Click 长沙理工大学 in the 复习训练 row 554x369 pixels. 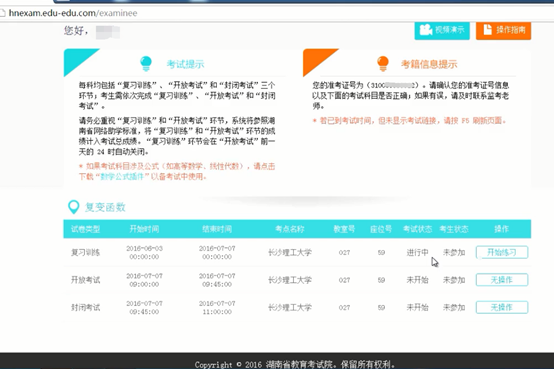tap(290, 252)
